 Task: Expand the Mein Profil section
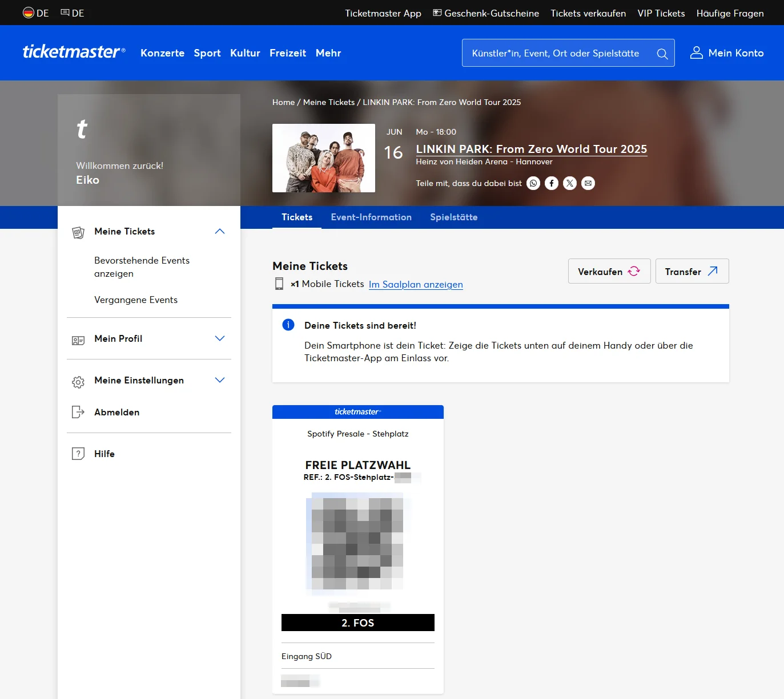[x=220, y=338]
